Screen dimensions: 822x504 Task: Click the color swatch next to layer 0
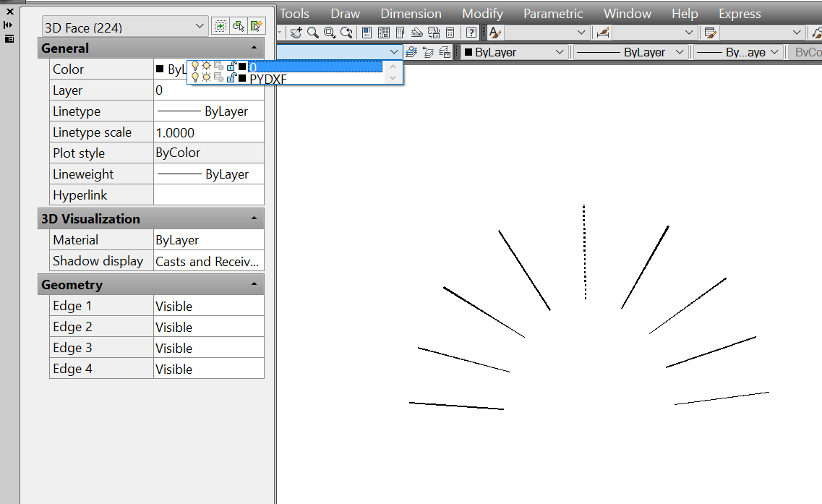click(x=244, y=67)
